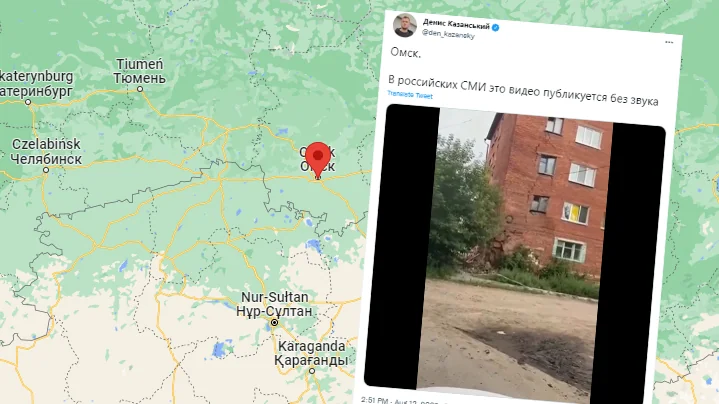This screenshot has height=404, width=719.
Task: Click the blue verified badge beside author name
Action: click(x=496, y=28)
